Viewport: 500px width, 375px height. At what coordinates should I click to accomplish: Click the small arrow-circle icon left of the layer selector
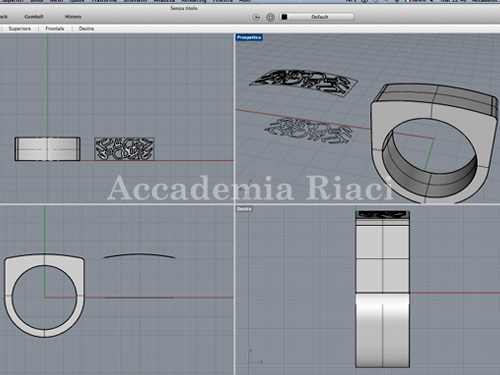pyautogui.click(x=256, y=17)
